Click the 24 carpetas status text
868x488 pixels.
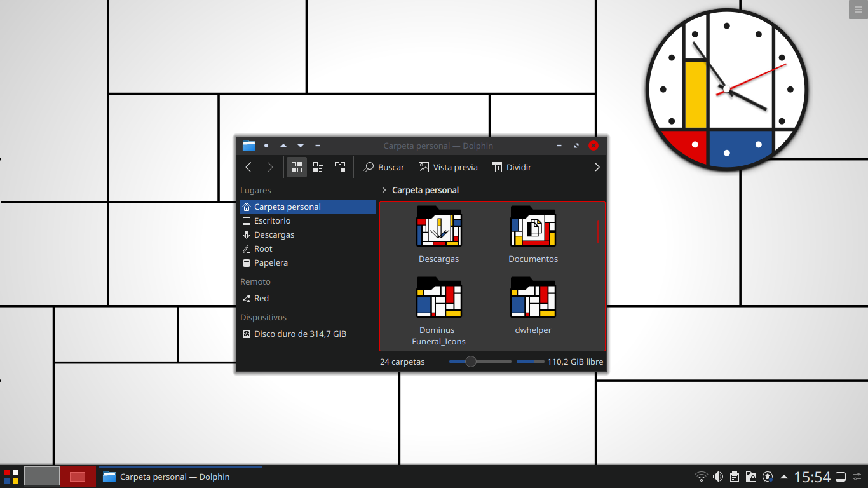pos(402,362)
